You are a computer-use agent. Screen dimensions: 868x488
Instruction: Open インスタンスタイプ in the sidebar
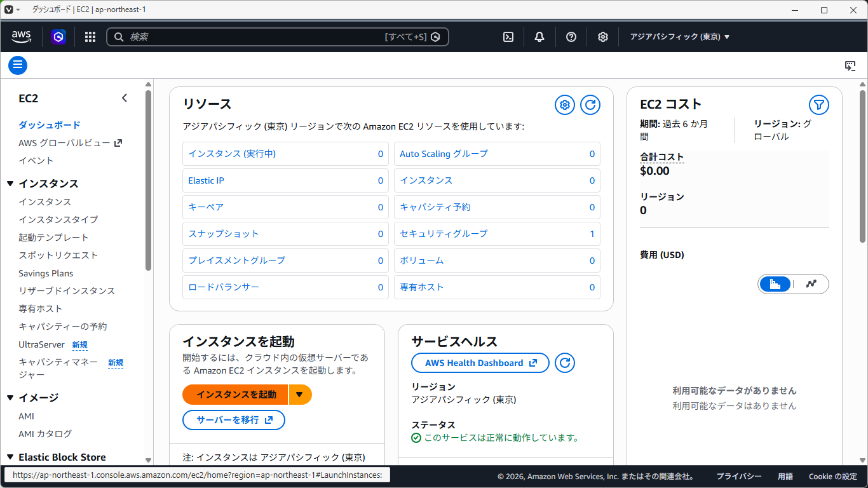click(58, 219)
